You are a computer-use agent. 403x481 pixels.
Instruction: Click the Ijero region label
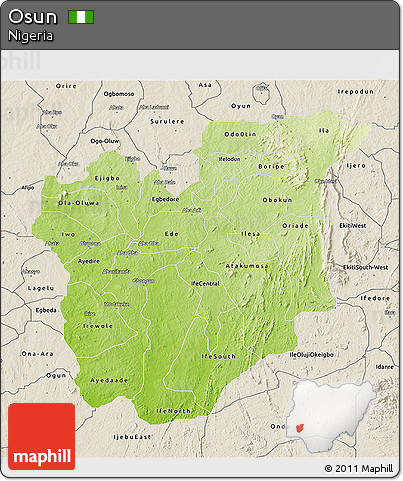(356, 166)
